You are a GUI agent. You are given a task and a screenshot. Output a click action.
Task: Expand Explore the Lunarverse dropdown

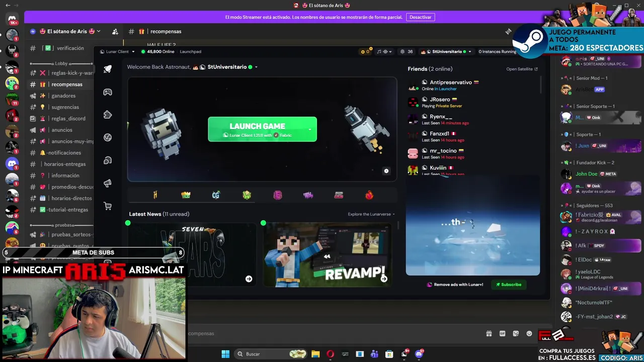[x=371, y=214]
